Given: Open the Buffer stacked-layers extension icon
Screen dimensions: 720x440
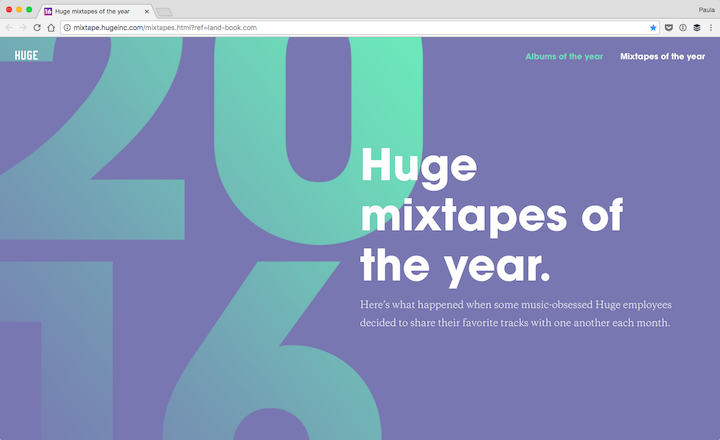Looking at the screenshot, I should [x=697, y=28].
